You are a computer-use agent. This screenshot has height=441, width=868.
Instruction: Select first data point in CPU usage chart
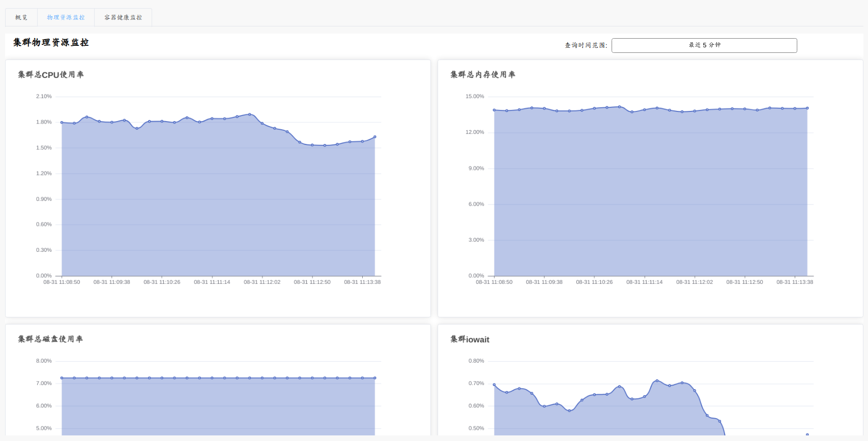(x=62, y=123)
